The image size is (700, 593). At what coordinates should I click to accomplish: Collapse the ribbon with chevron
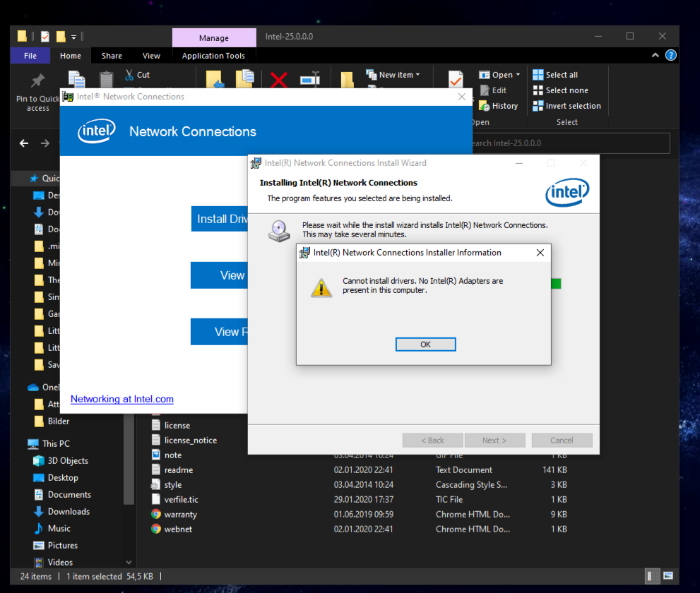655,55
